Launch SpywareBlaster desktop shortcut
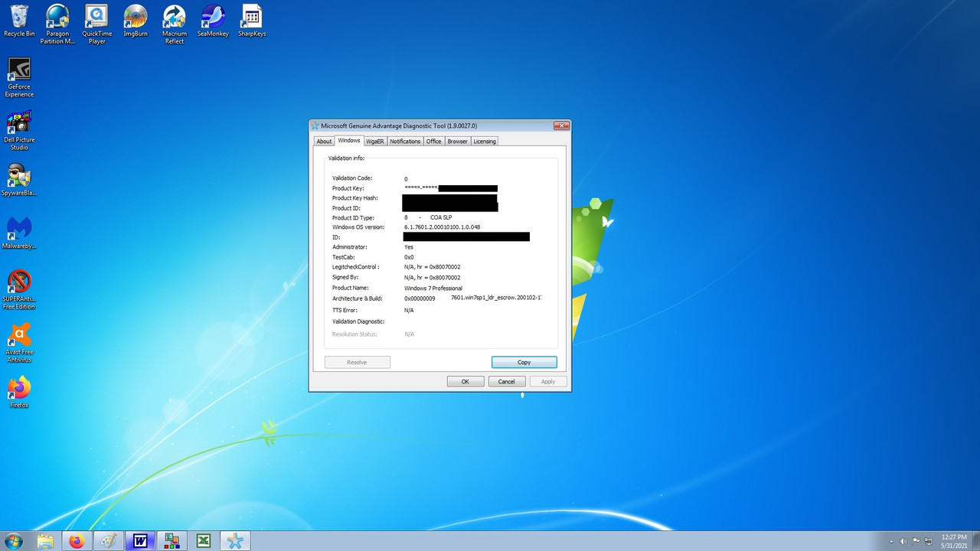Screen dimensions: 980x551 [x=19, y=180]
